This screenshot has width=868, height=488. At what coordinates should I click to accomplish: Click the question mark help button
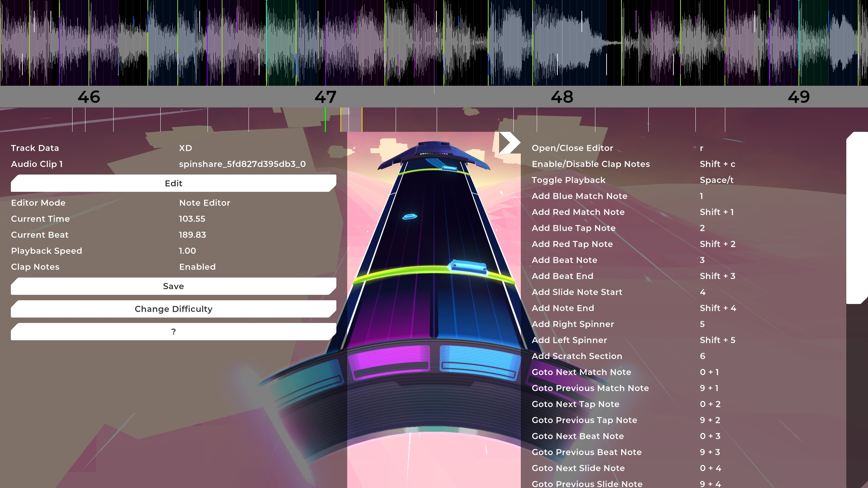(173, 332)
